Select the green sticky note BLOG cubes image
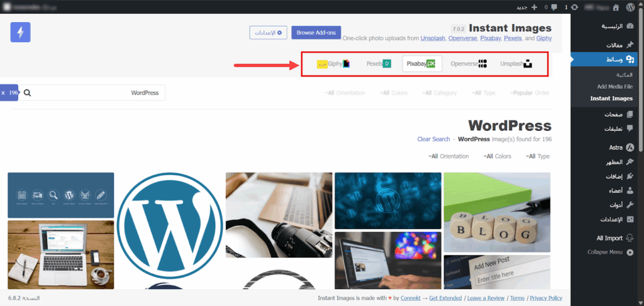This screenshot has height=306, width=644. pos(497,212)
